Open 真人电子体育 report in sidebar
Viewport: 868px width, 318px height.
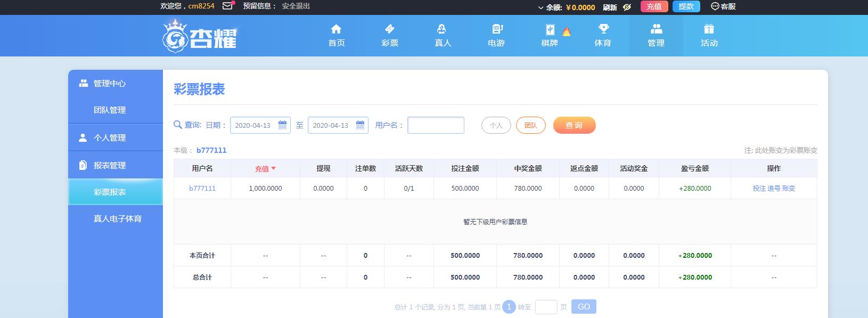(x=117, y=219)
